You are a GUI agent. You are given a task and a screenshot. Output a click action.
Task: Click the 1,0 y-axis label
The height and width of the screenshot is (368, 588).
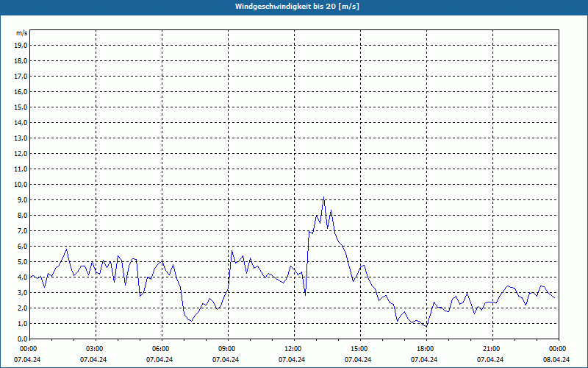coord(22,323)
